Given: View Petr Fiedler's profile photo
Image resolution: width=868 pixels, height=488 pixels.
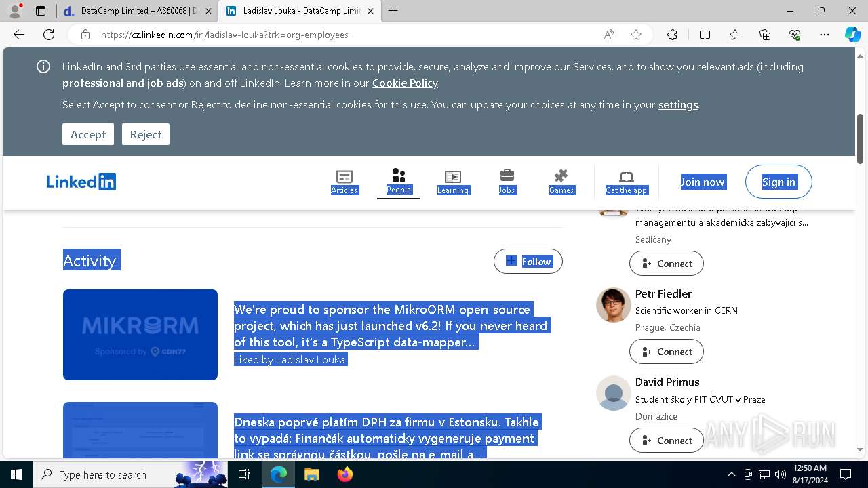Looking at the screenshot, I should coord(614,305).
